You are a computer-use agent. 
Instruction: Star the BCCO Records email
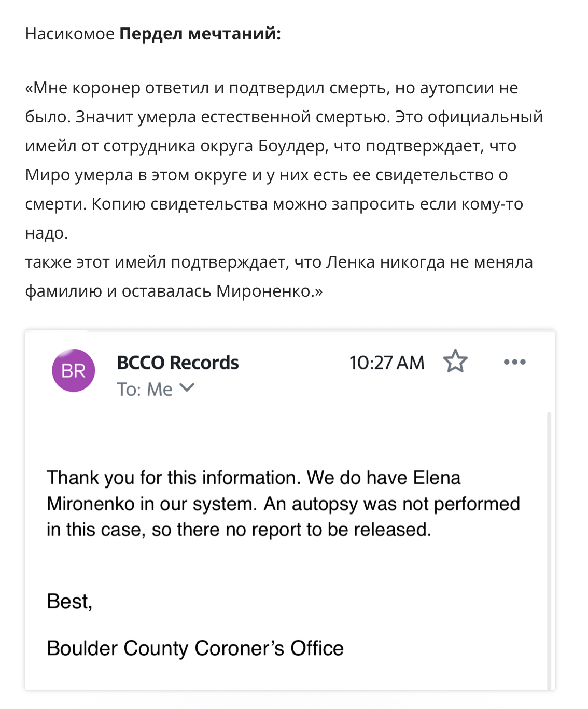click(x=455, y=361)
